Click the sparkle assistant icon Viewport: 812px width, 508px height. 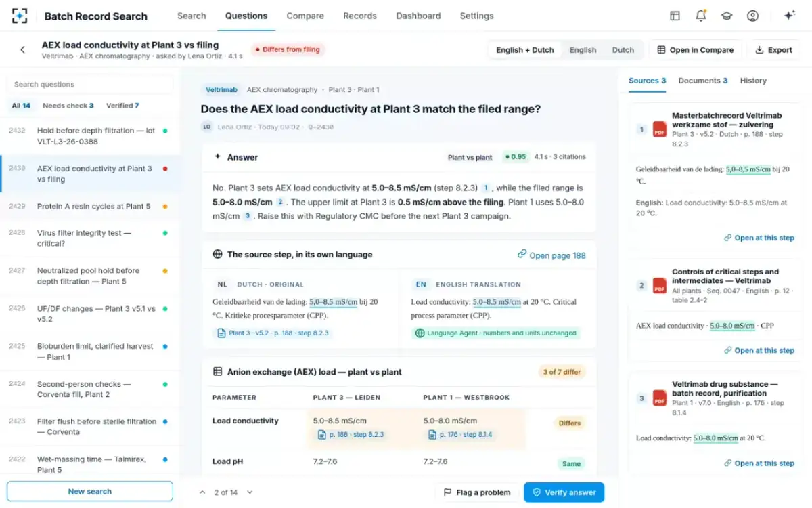click(x=789, y=16)
